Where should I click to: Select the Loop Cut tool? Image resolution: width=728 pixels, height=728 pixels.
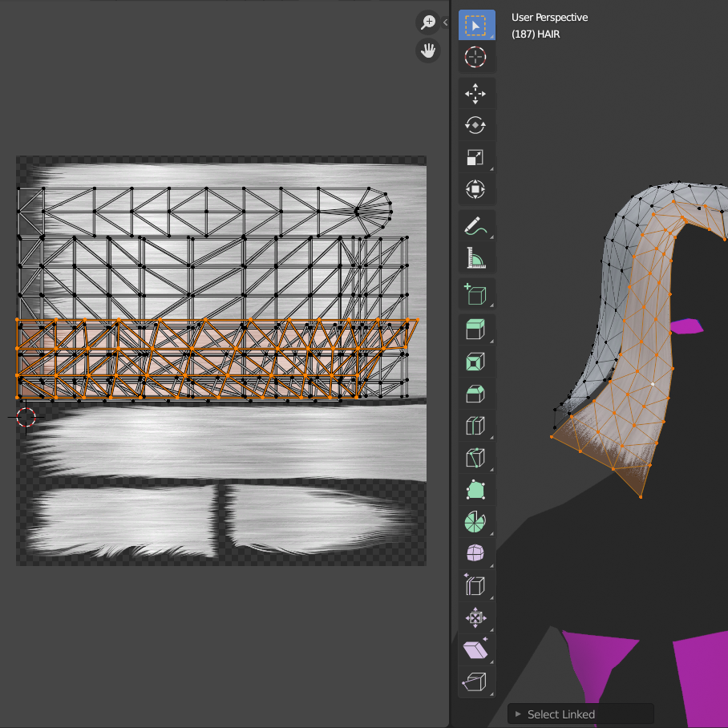[476, 425]
